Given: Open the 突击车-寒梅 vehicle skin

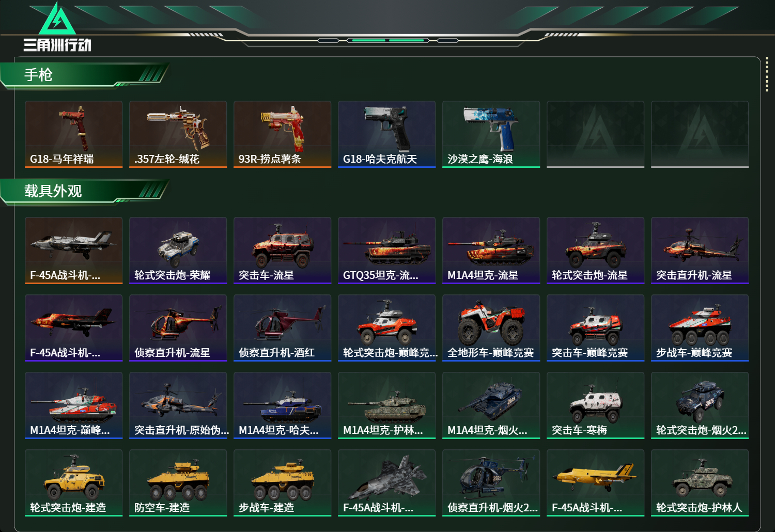Looking at the screenshot, I should click(595, 405).
